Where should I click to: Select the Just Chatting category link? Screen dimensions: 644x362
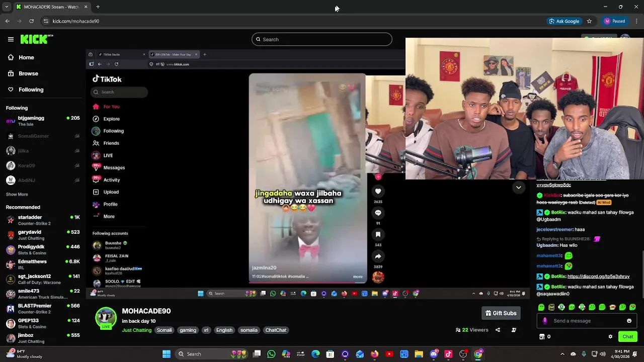pyautogui.click(x=136, y=330)
